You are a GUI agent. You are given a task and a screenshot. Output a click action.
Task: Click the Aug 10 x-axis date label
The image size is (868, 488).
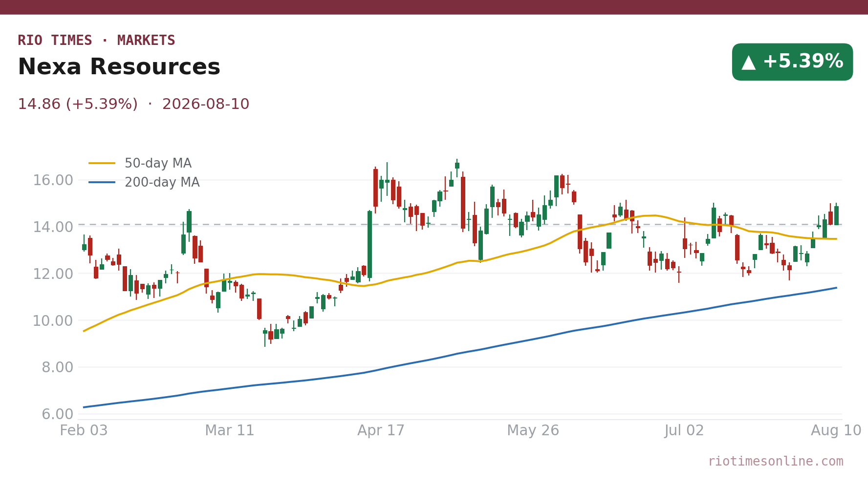[836, 431]
